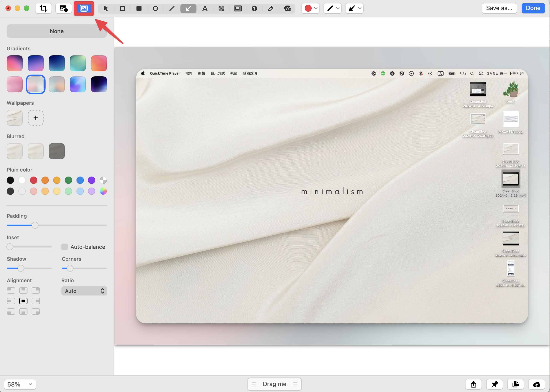Viewport: 550px width, 392px height.
Task: Expand the 58% zoom dropdown
Action: (x=20, y=384)
